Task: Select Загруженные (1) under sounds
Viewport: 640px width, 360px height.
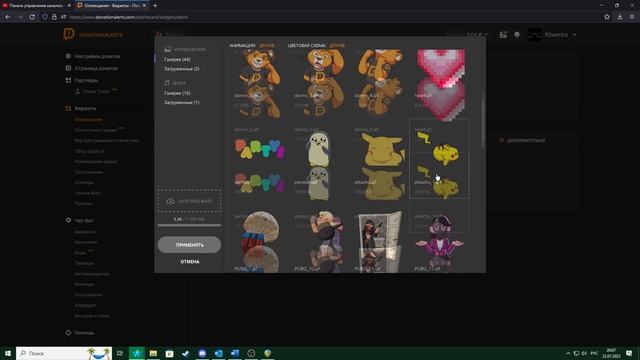Action: (x=182, y=103)
